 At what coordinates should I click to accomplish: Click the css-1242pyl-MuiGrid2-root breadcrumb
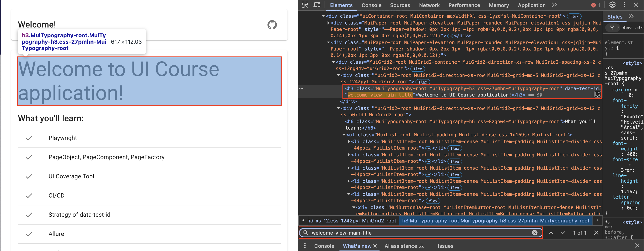click(x=352, y=221)
